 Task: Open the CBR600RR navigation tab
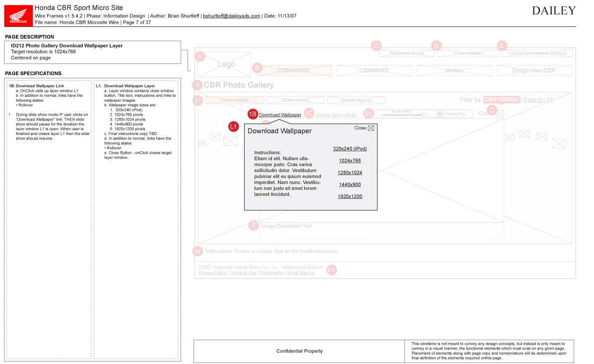click(x=374, y=70)
